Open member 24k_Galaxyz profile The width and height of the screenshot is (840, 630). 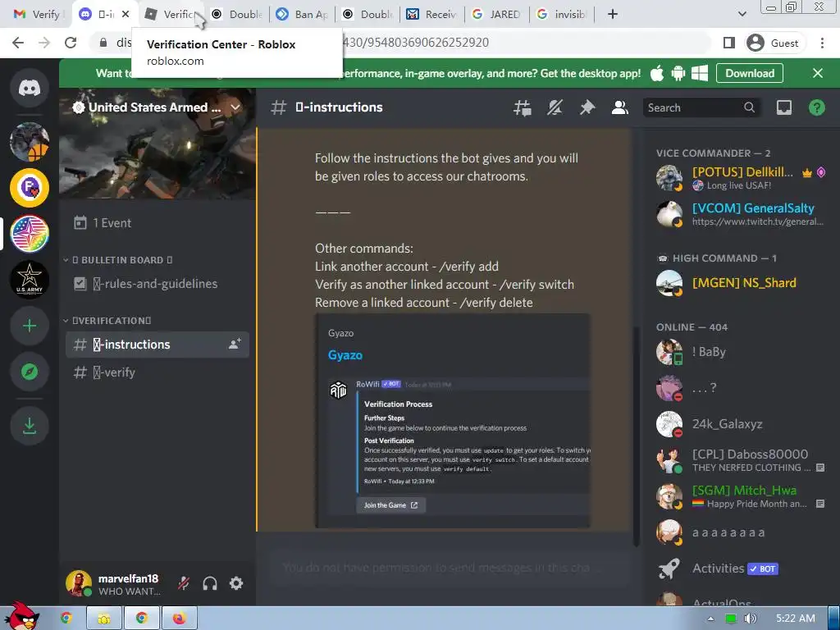click(x=741, y=424)
